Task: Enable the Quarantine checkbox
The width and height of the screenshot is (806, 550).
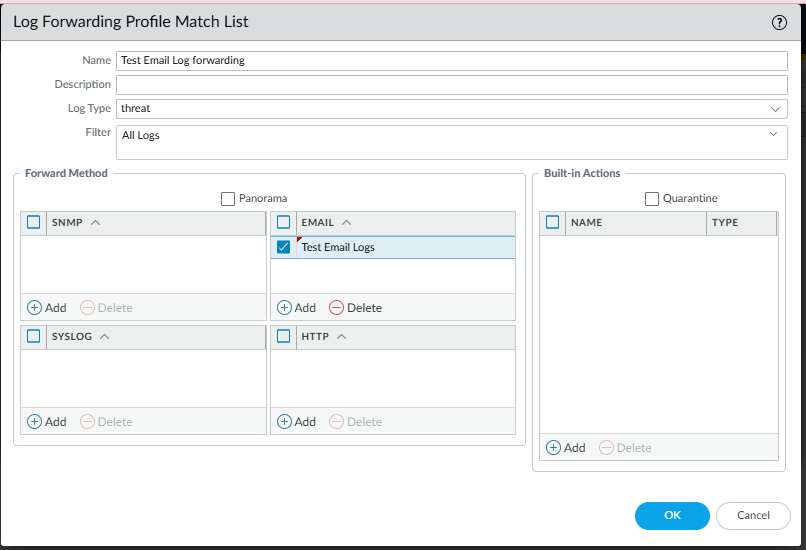Action: point(652,199)
